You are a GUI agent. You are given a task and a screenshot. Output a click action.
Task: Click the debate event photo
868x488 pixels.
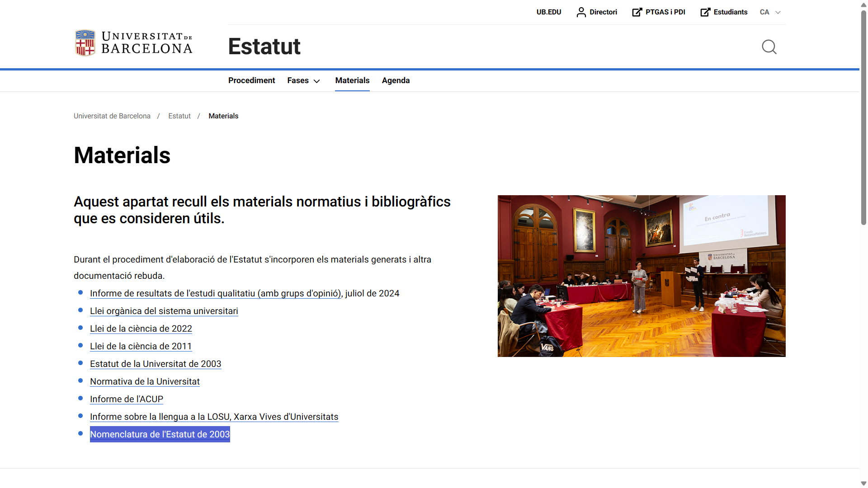click(641, 276)
